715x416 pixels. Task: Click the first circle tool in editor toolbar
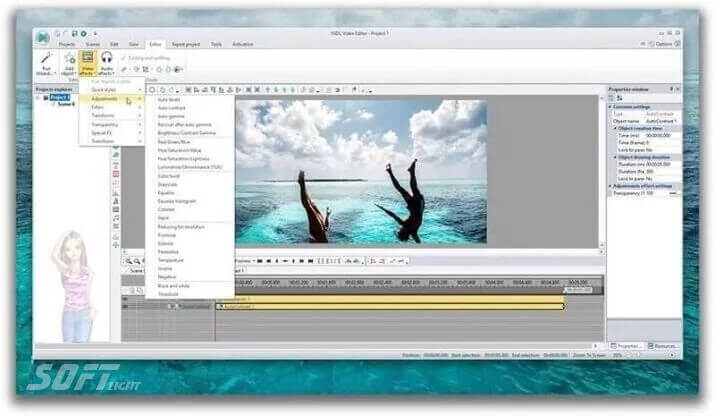tap(152, 90)
